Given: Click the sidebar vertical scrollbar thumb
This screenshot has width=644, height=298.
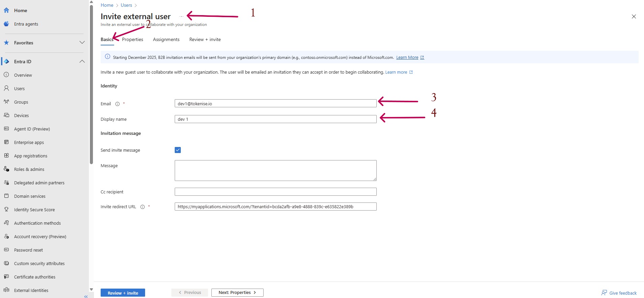Looking at the screenshot, I should [x=91, y=85].
